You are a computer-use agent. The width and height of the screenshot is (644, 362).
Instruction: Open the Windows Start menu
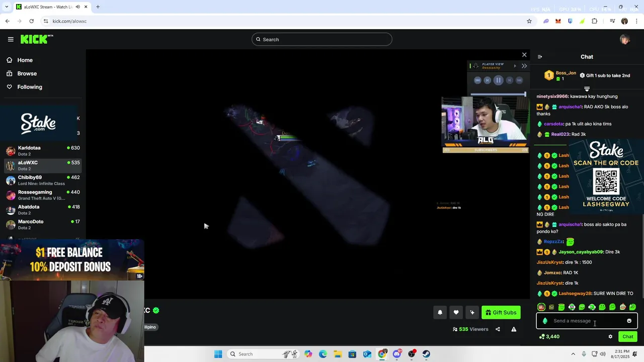(218, 354)
